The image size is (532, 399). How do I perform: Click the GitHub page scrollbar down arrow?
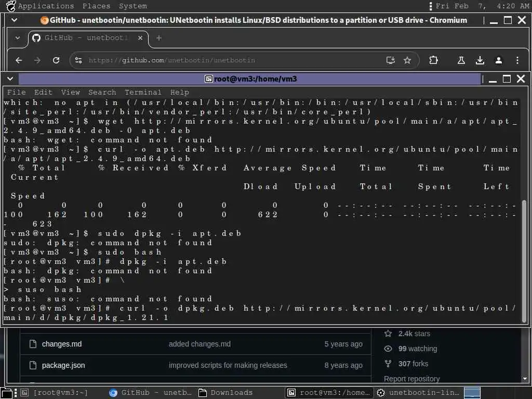point(525,379)
